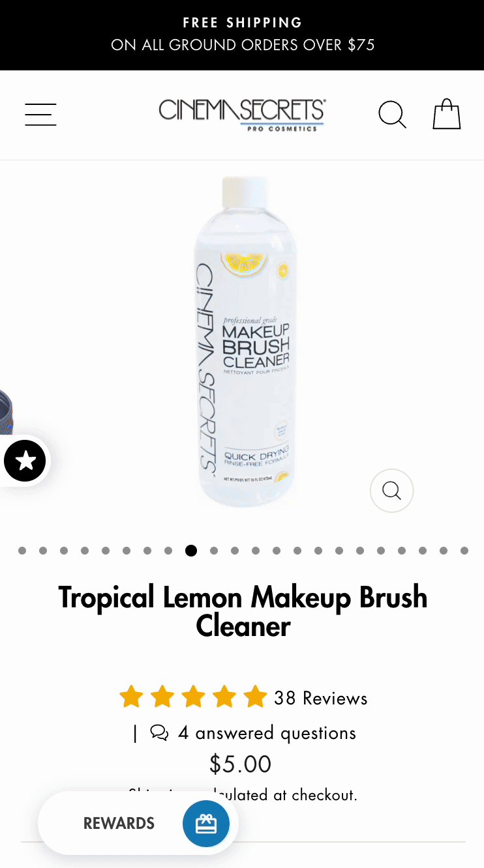Select the last image carousel dot
Screen dimensions: 484x868
click(464, 551)
